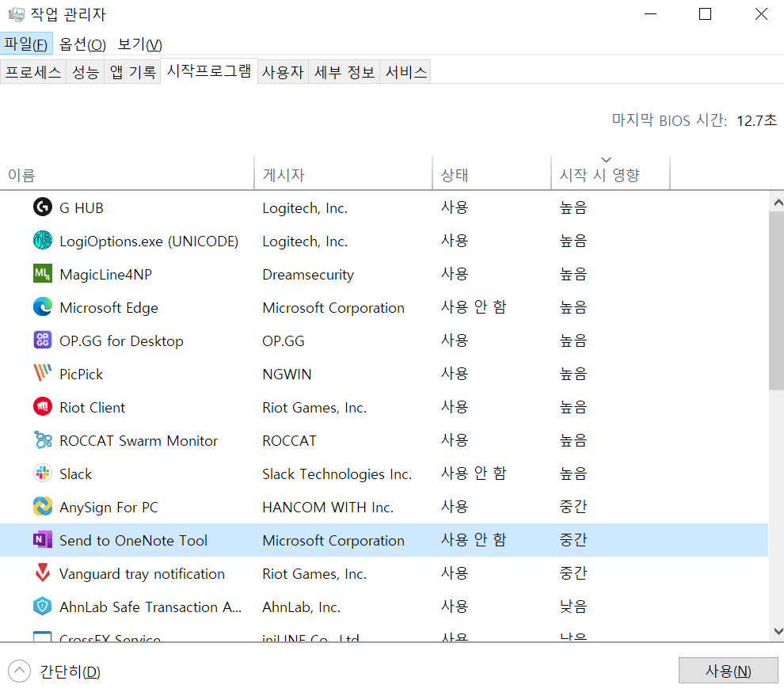Image resolution: width=784 pixels, height=696 pixels.
Task: Click Slack Technologies Inc. publisher cell
Action: coord(337,474)
